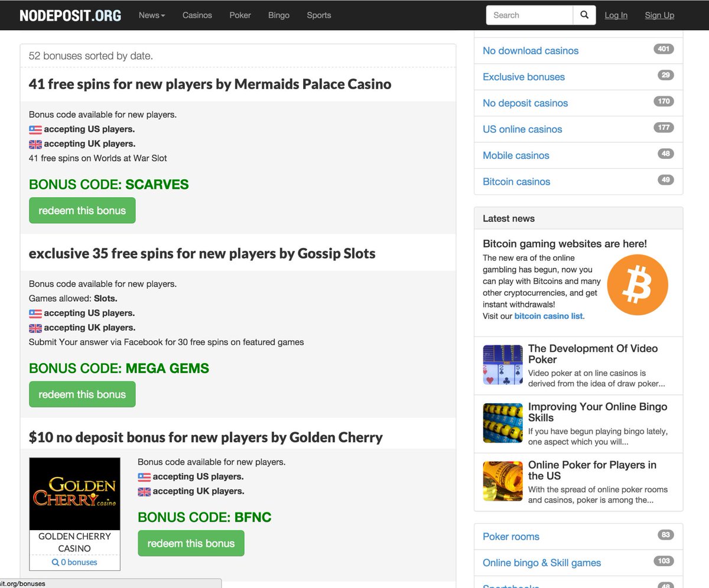The width and height of the screenshot is (709, 588).
Task: Open No download casinos category
Action: click(x=531, y=51)
